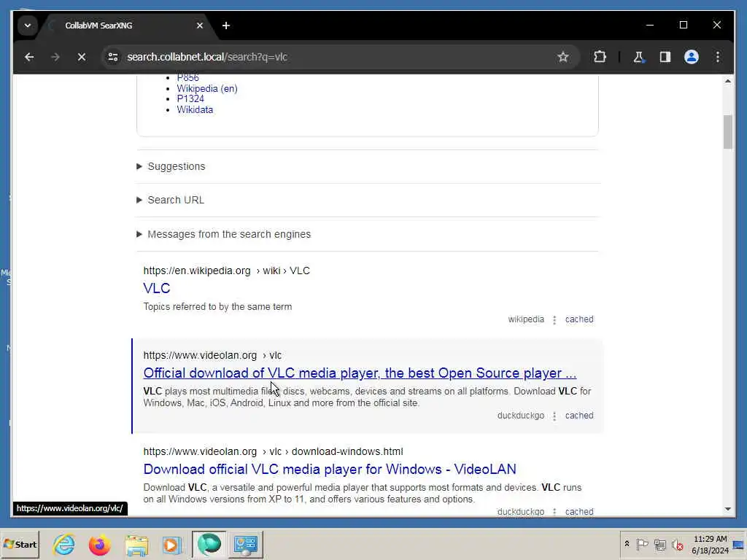Show hidden system tray icons
This screenshot has width=747, height=560.
(627, 544)
